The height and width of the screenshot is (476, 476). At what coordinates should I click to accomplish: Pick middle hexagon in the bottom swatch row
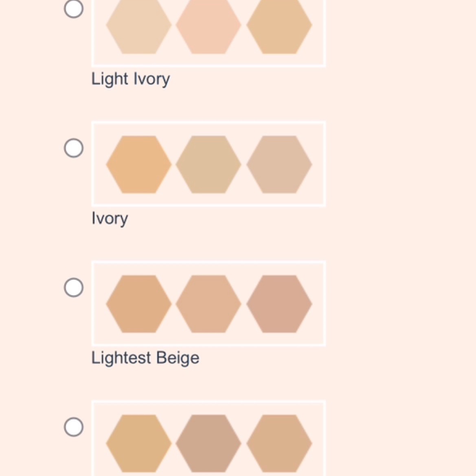point(208,443)
